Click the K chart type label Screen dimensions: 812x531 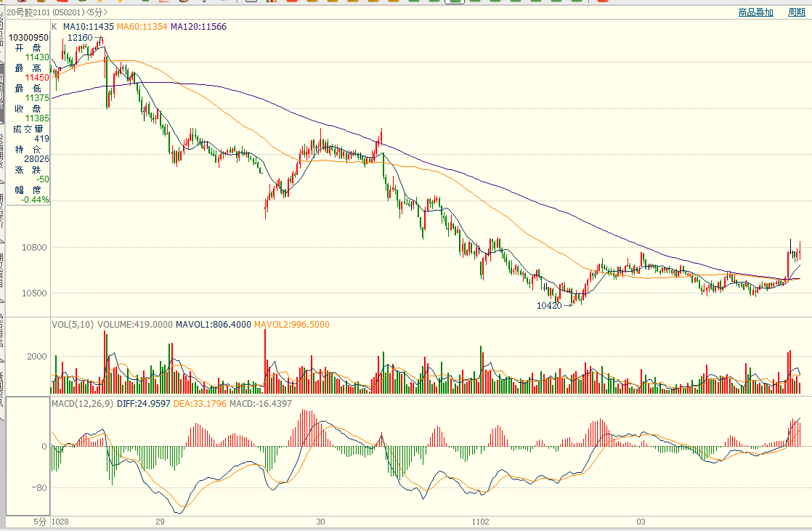[54, 27]
